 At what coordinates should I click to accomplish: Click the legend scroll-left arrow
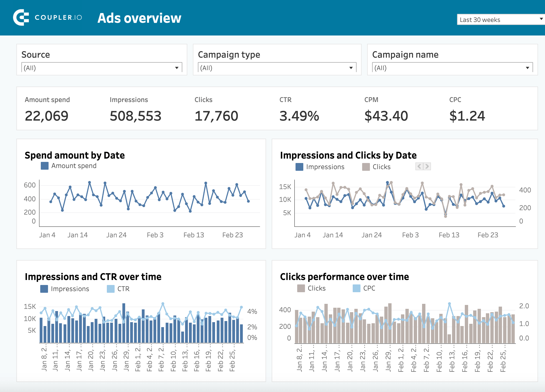[x=419, y=166]
